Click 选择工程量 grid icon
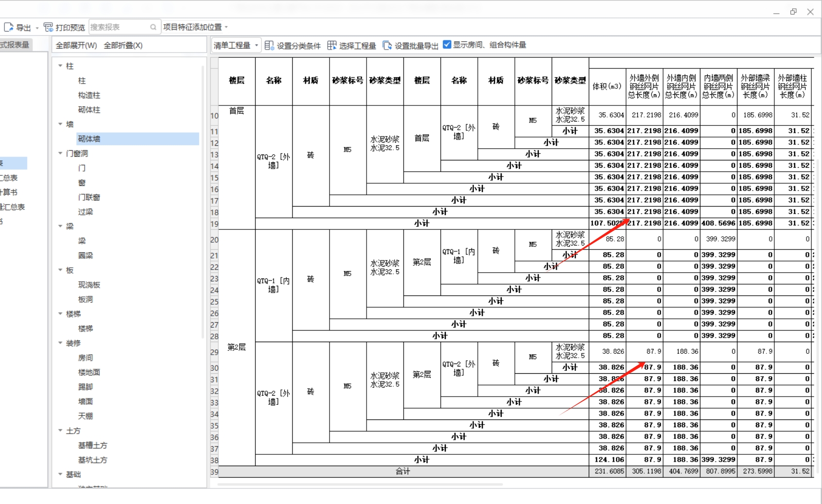Screen dimensions: 822x504 332,45
